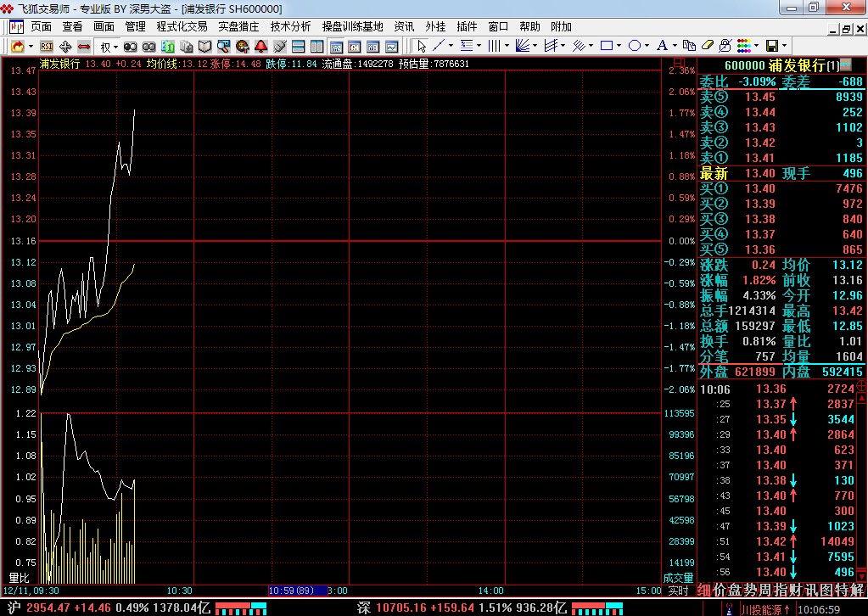Click the 买① 13.40 bid price
The height and width of the screenshot is (616, 868).
pos(760,188)
